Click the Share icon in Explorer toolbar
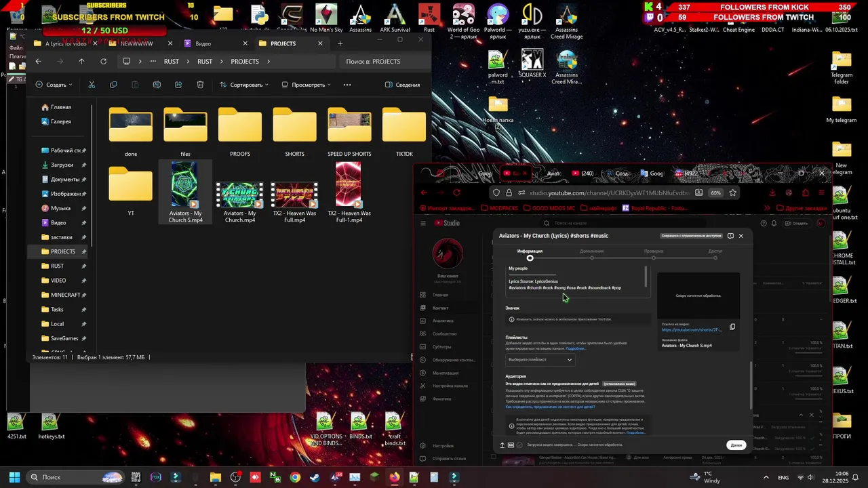This screenshot has height=488, width=868. pos(178,85)
